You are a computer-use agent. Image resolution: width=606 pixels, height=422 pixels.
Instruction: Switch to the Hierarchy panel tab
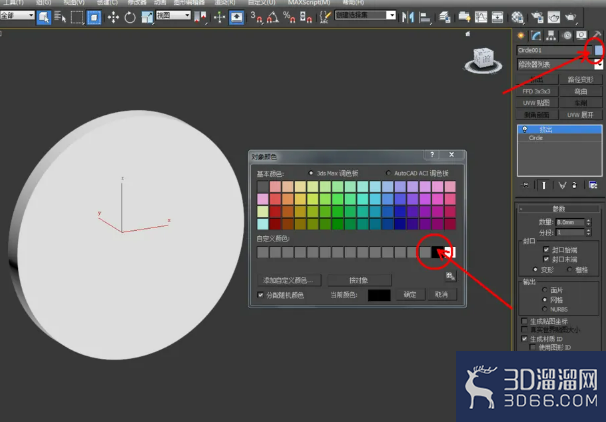(551, 36)
